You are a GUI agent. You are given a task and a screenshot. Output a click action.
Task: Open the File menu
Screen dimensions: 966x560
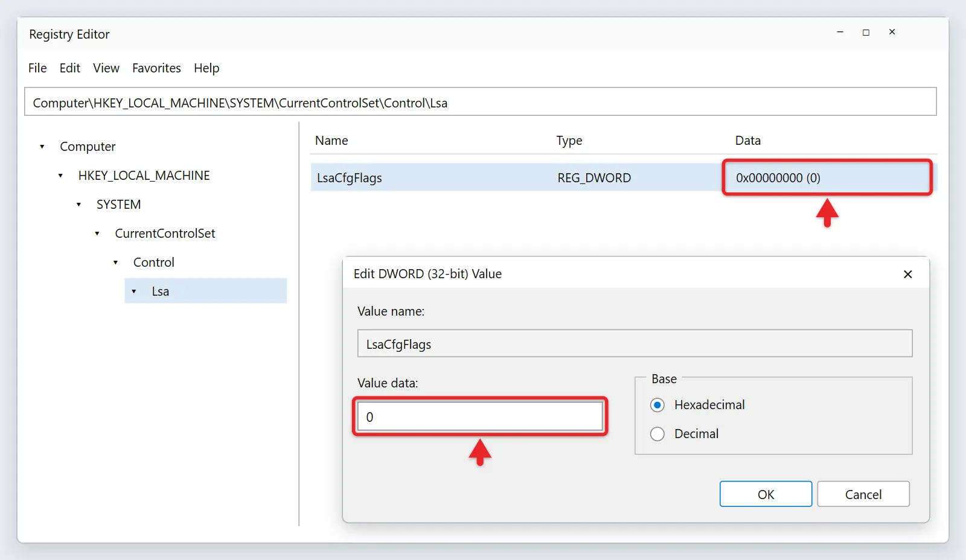[x=37, y=68]
